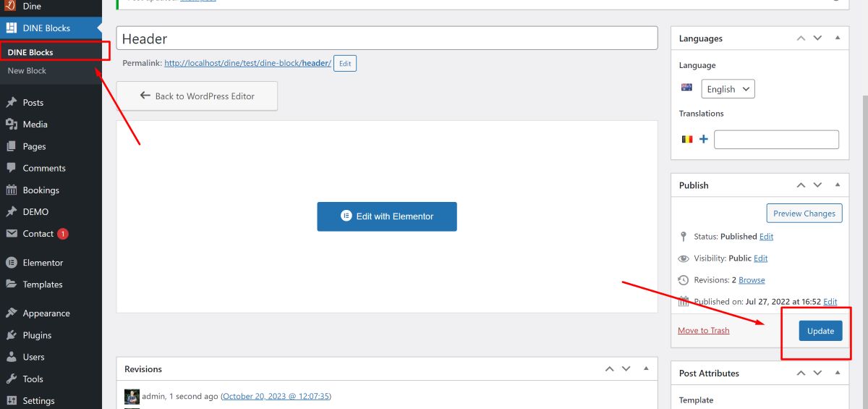Click the Tools wrench icon

[11, 379]
